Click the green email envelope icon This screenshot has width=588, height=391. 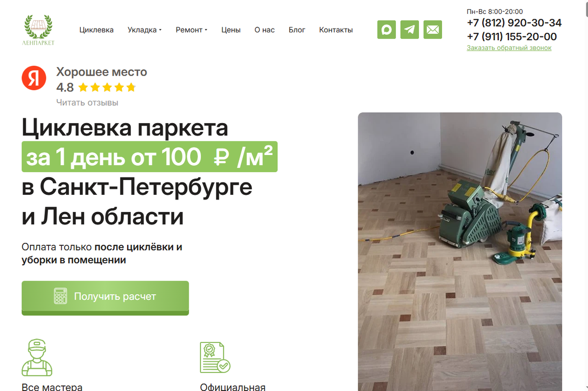tap(433, 29)
